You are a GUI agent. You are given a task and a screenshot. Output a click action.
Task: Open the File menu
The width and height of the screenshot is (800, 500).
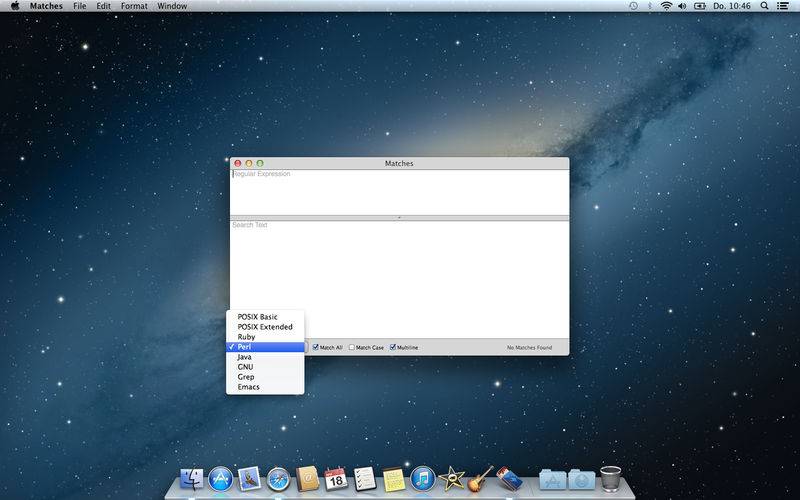tap(80, 6)
